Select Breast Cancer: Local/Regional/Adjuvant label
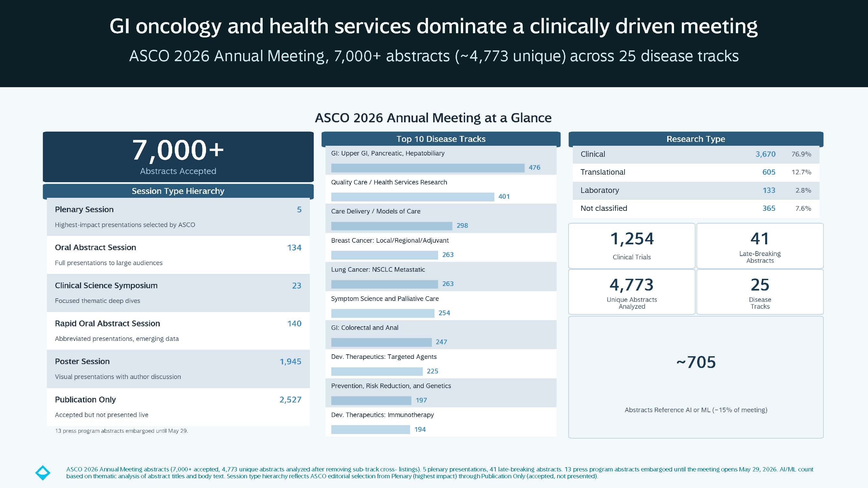 pos(390,240)
